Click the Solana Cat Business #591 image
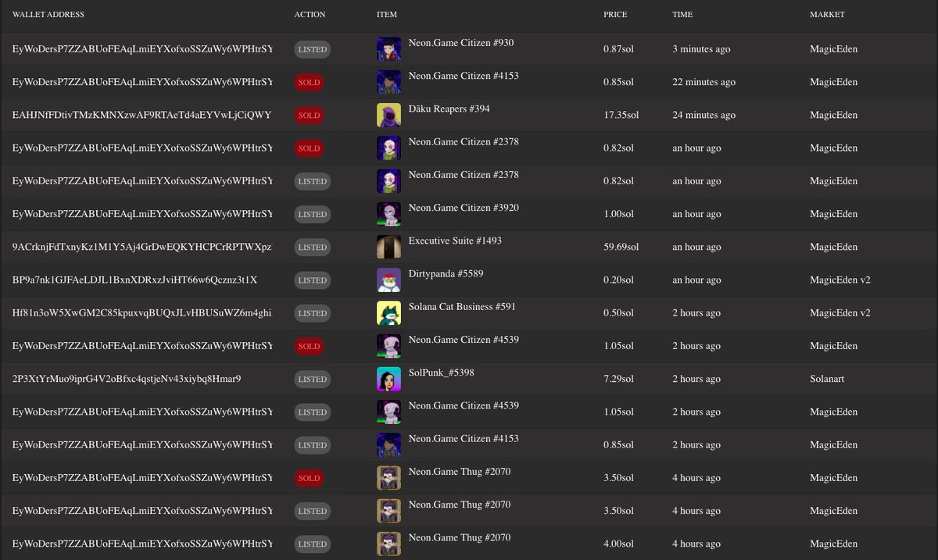This screenshot has width=938, height=560. pos(388,313)
